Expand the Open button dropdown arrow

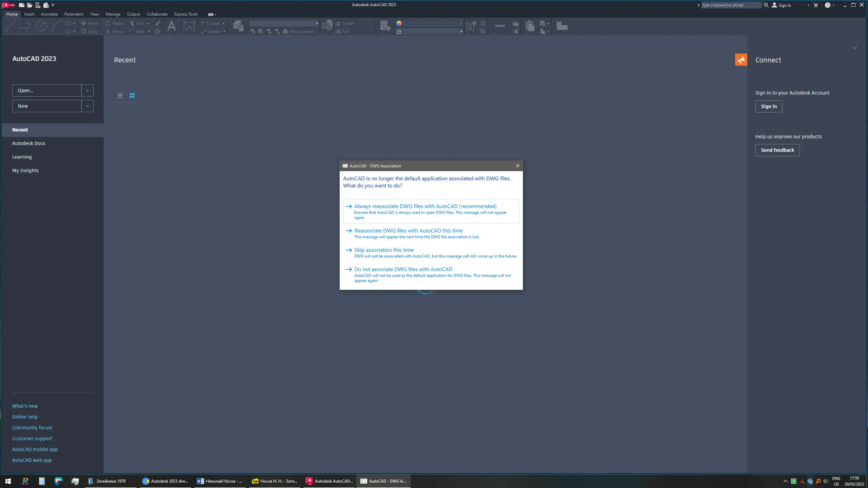pyautogui.click(x=87, y=90)
